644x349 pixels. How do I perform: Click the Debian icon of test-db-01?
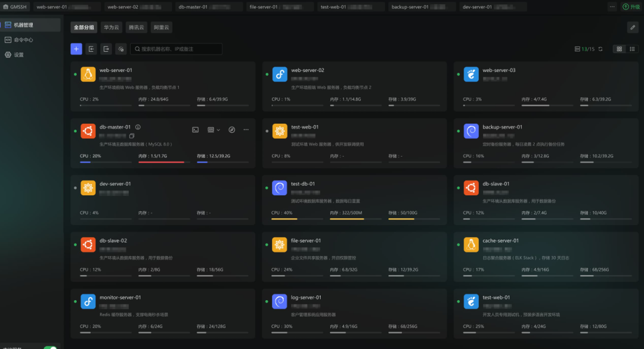(280, 188)
